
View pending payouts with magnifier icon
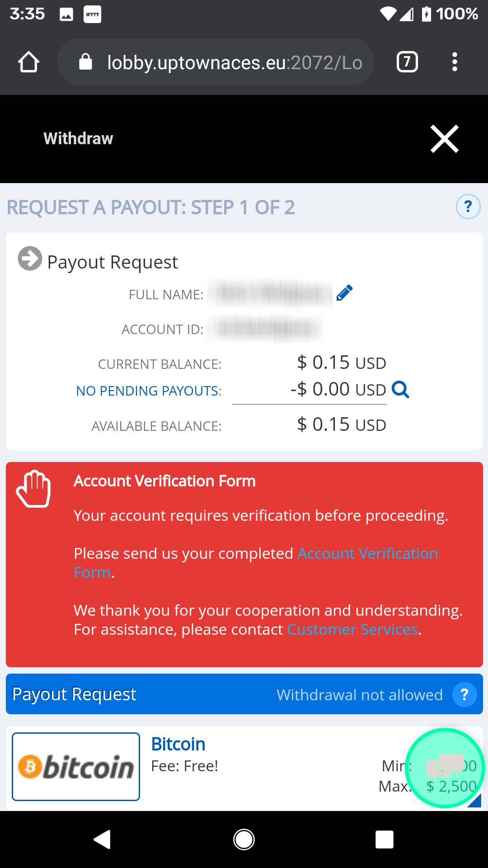point(400,389)
